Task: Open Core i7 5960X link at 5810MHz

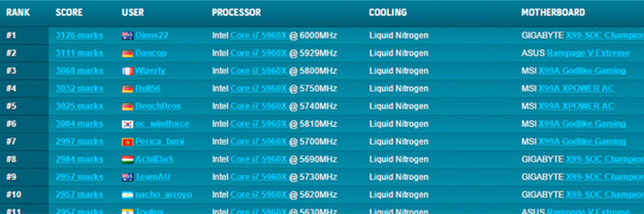Action: (258, 124)
